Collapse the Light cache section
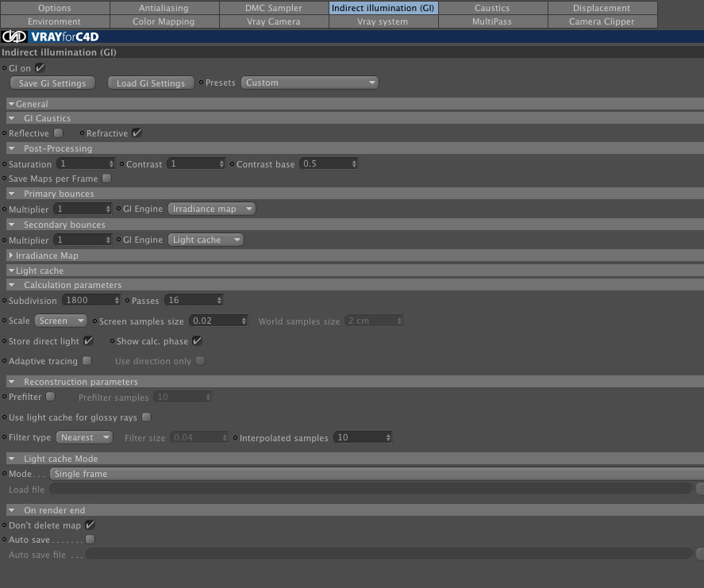This screenshot has width=704, height=588. (12, 271)
